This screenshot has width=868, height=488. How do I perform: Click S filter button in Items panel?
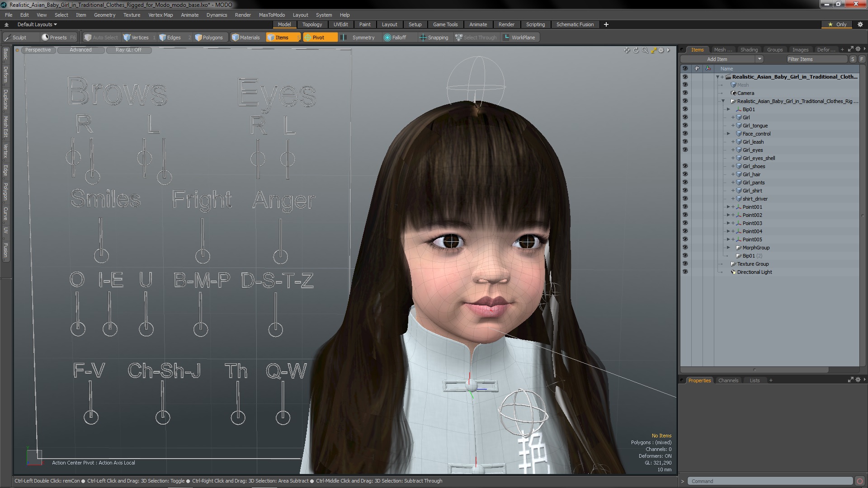click(x=853, y=59)
